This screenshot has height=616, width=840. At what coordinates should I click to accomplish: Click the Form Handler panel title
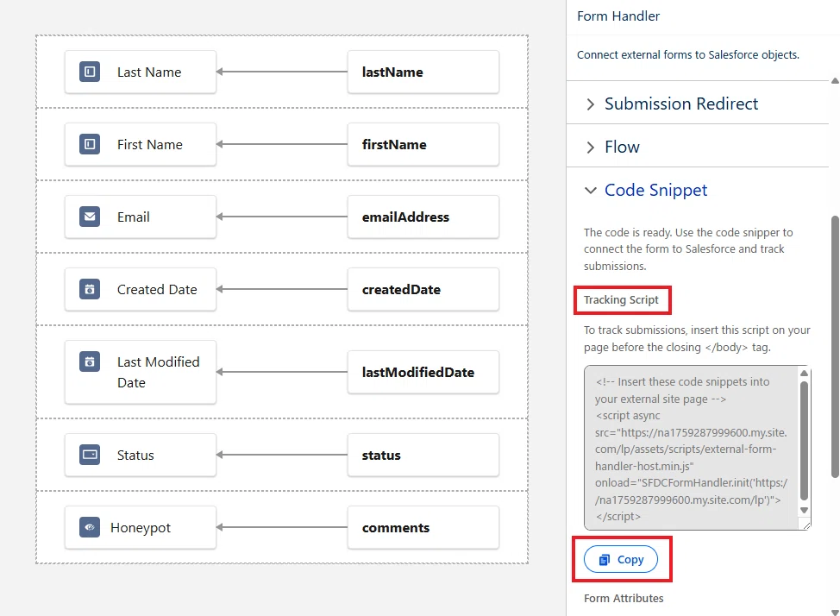coord(618,16)
